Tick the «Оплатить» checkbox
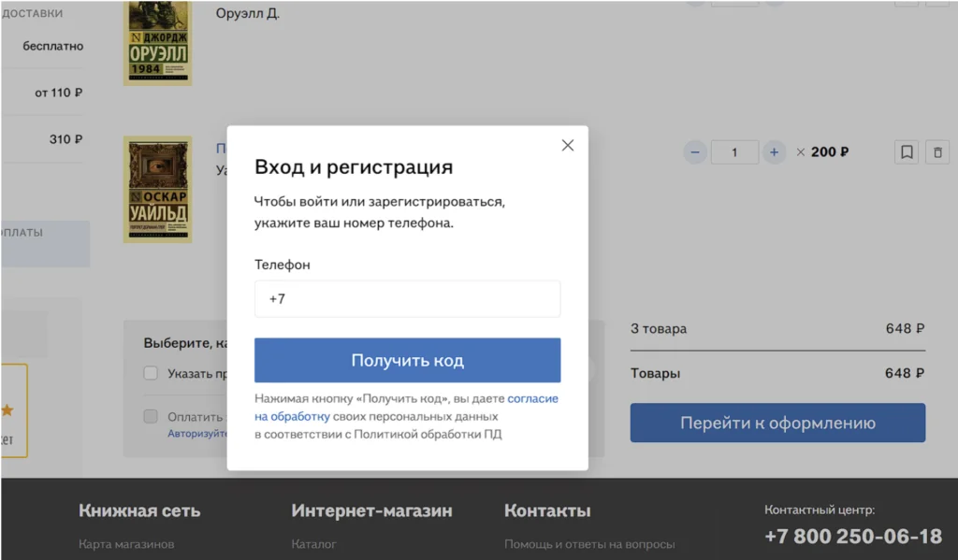Image resolution: width=958 pixels, height=560 pixels. coord(151,417)
